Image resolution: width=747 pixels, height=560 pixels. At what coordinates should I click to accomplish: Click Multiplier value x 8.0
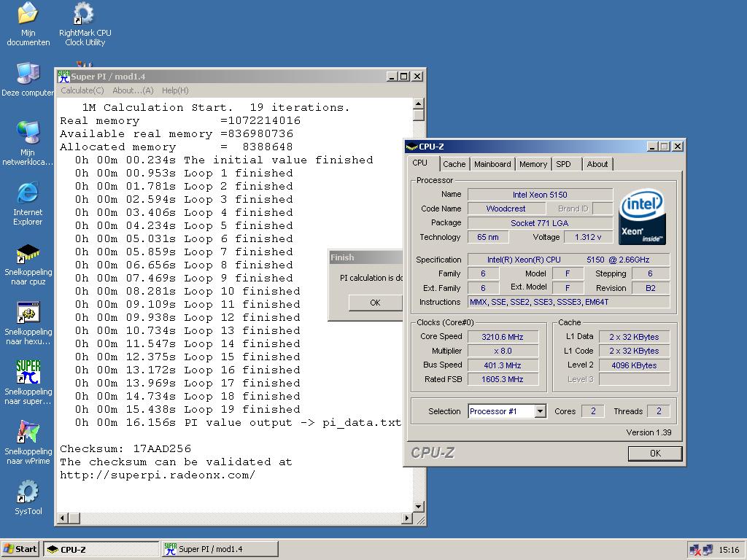pyautogui.click(x=503, y=351)
